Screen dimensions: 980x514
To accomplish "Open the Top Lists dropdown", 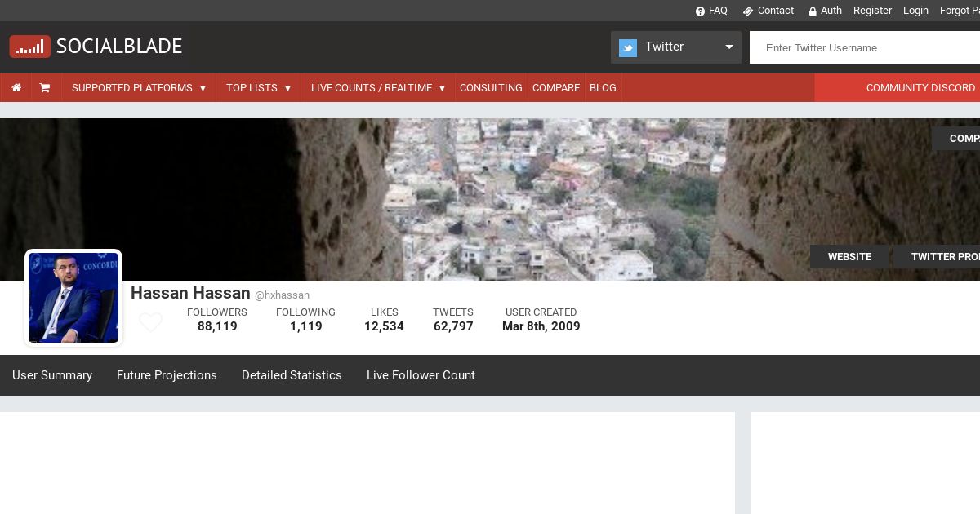I will (x=258, y=88).
